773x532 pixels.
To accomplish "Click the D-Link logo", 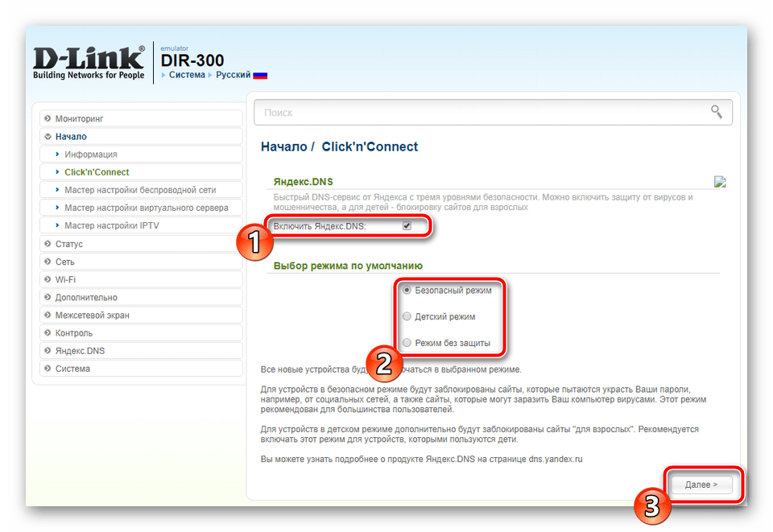I will tap(89, 63).
